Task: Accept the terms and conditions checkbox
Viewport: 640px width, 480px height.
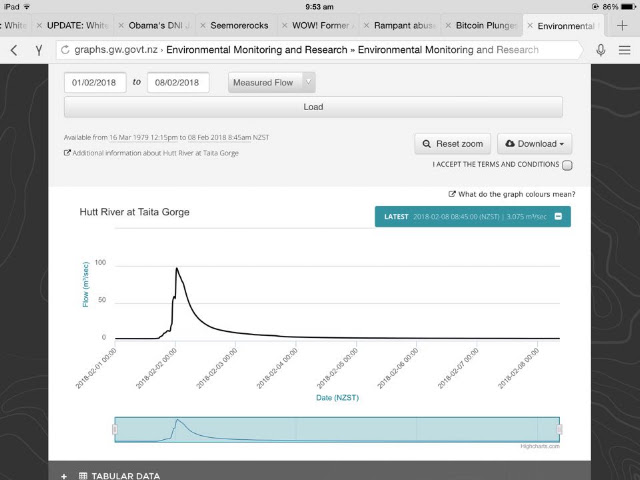Action: [567, 165]
